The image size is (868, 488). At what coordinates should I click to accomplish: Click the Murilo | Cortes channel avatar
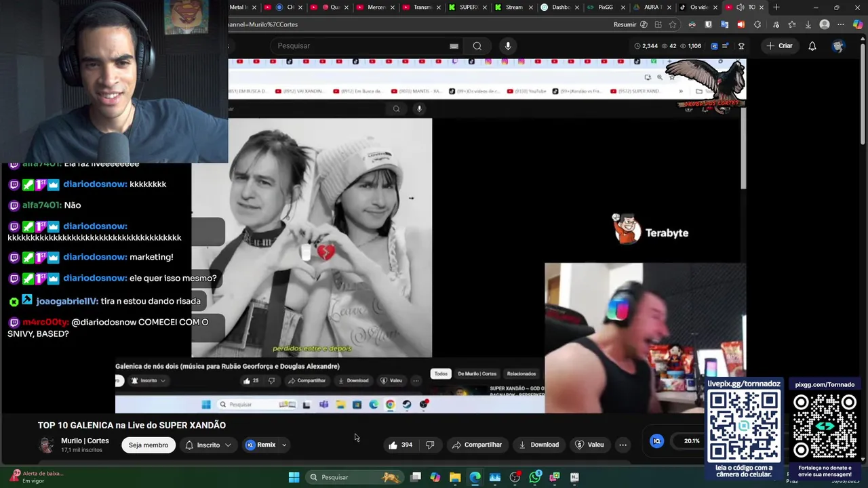[x=47, y=445]
